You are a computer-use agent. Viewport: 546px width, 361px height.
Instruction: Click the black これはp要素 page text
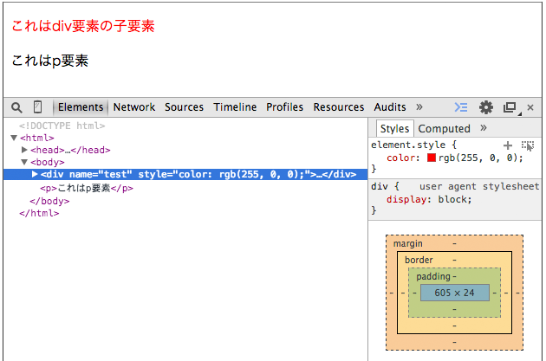pos(50,61)
